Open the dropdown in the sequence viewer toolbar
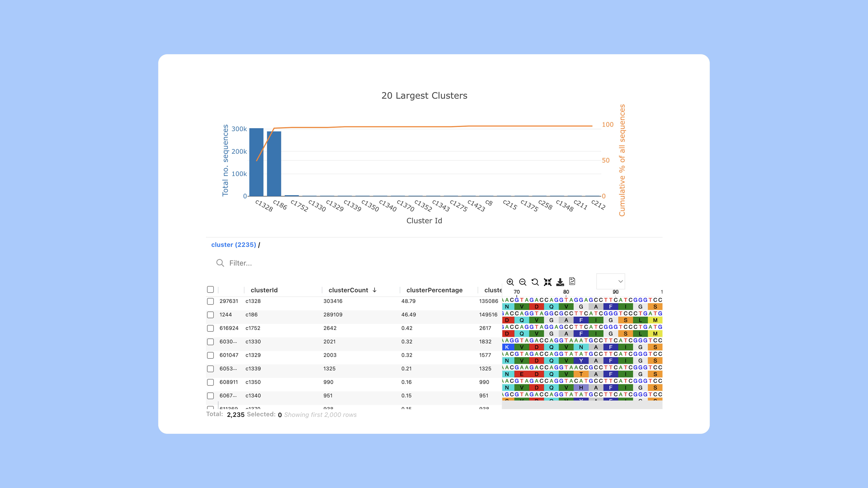The width and height of the screenshot is (868, 488). click(x=611, y=282)
